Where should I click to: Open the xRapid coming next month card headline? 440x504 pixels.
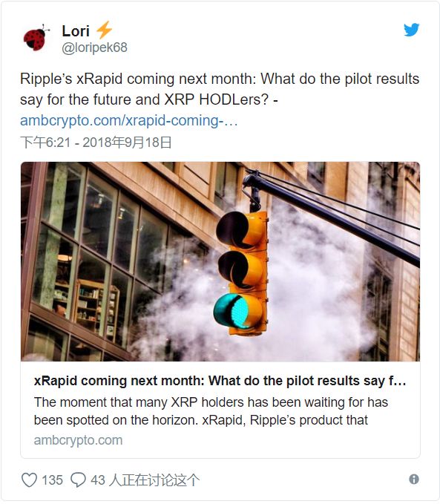[x=220, y=381]
